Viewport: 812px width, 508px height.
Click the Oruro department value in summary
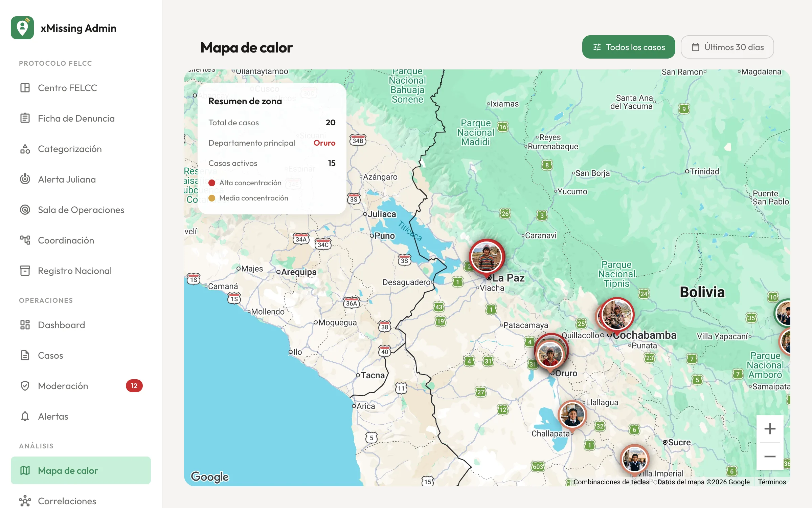click(324, 143)
